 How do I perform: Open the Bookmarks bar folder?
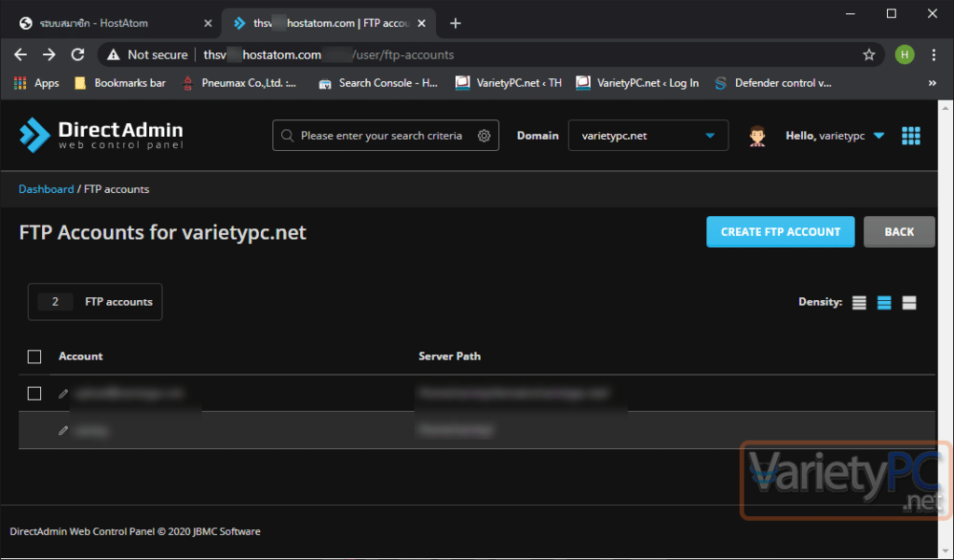(x=120, y=83)
